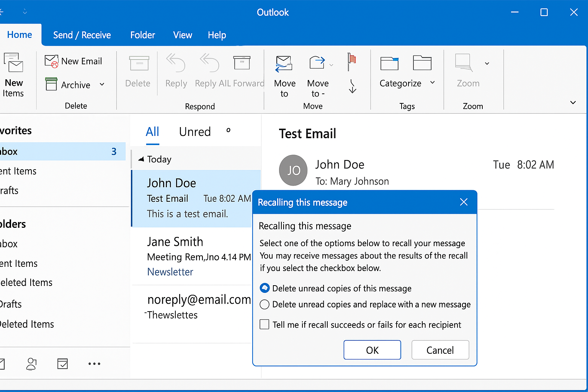Viewport: 588px width, 392px height.
Task: Open Drafts under Favorites
Action: click(9, 191)
